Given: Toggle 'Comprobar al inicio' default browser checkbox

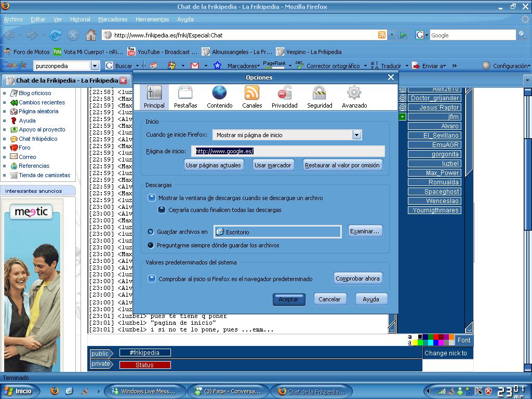Looking at the screenshot, I should point(152,279).
